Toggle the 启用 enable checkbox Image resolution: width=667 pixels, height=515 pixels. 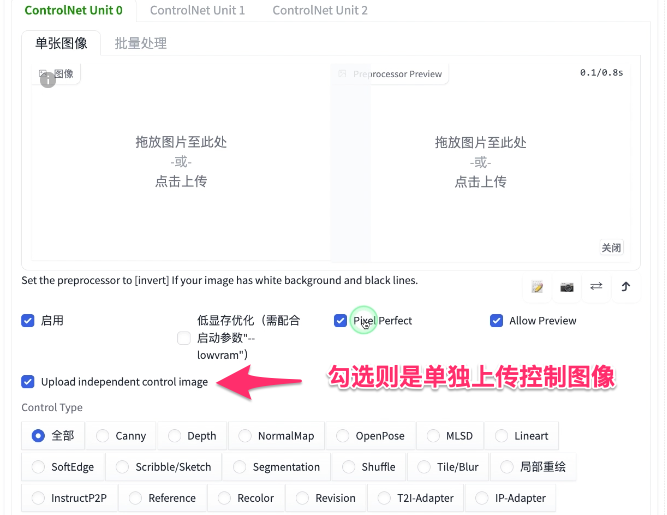point(28,321)
